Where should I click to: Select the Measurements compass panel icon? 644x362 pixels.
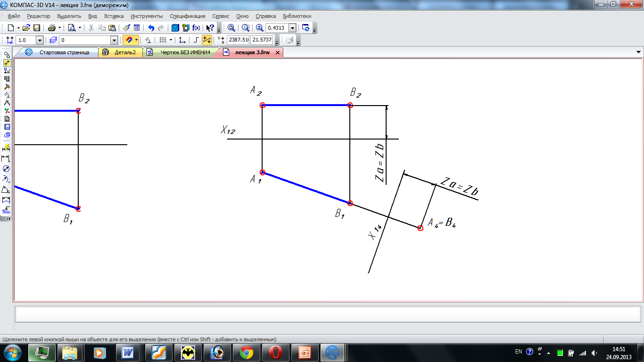(7, 103)
